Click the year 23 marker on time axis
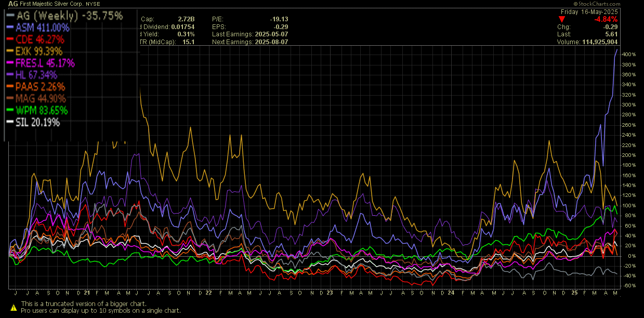This screenshot has height=318, width=644. (x=329, y=293)
